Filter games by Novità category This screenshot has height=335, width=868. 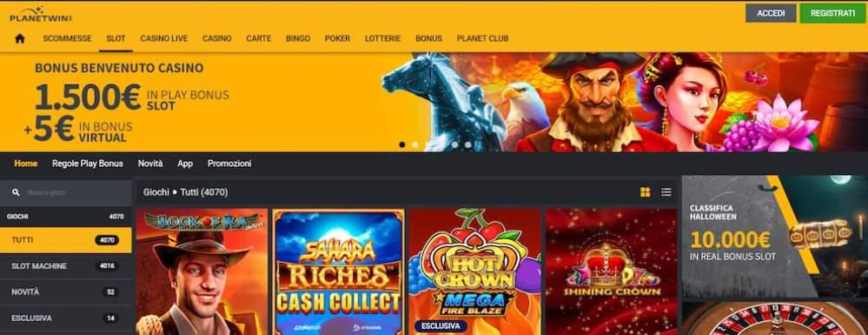[66, 291]
